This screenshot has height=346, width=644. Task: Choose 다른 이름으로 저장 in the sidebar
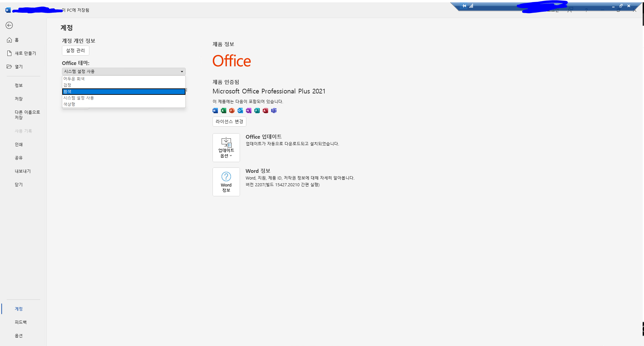(27, 115)
